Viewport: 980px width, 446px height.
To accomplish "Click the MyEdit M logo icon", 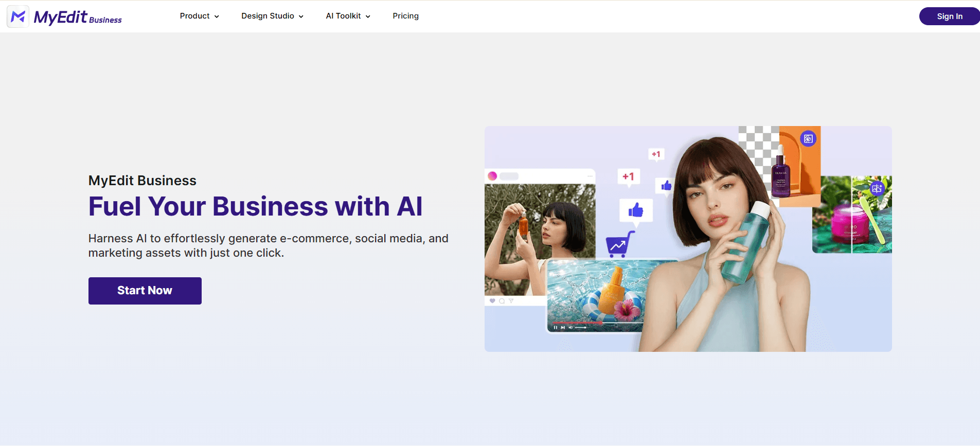I will point(18,16).
